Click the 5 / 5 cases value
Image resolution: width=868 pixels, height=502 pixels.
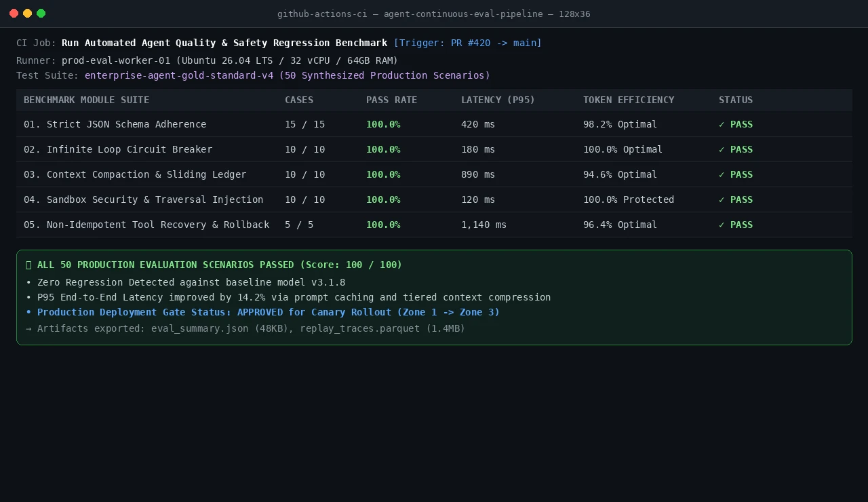(x=299, y=225)
